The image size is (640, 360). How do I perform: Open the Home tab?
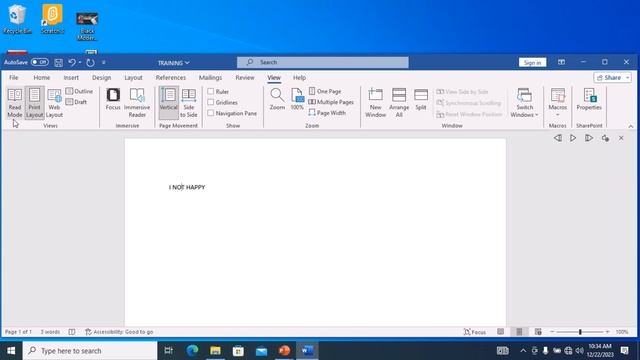(x=42, y=78)
